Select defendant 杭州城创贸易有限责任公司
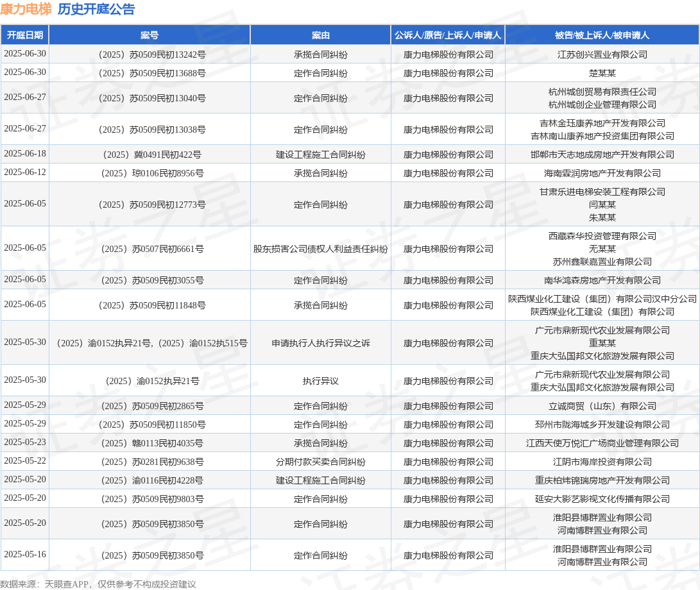The height and width of the screenshot is (590, 700). [602, 92]
